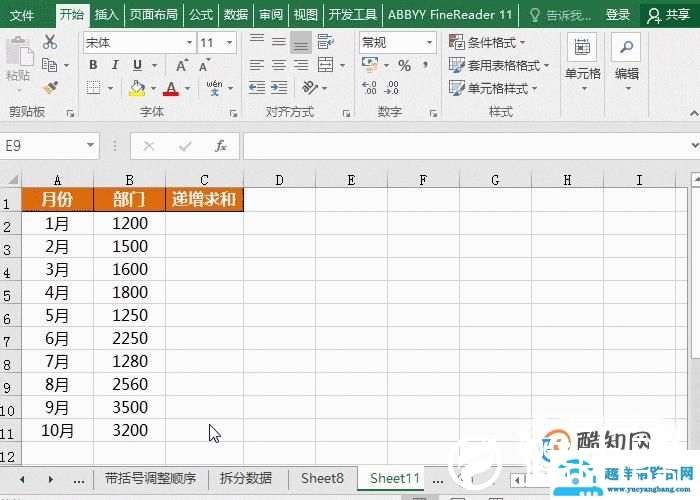Increase font size with large A
This screenshot has height=500, width=700.
pos(182,65)
